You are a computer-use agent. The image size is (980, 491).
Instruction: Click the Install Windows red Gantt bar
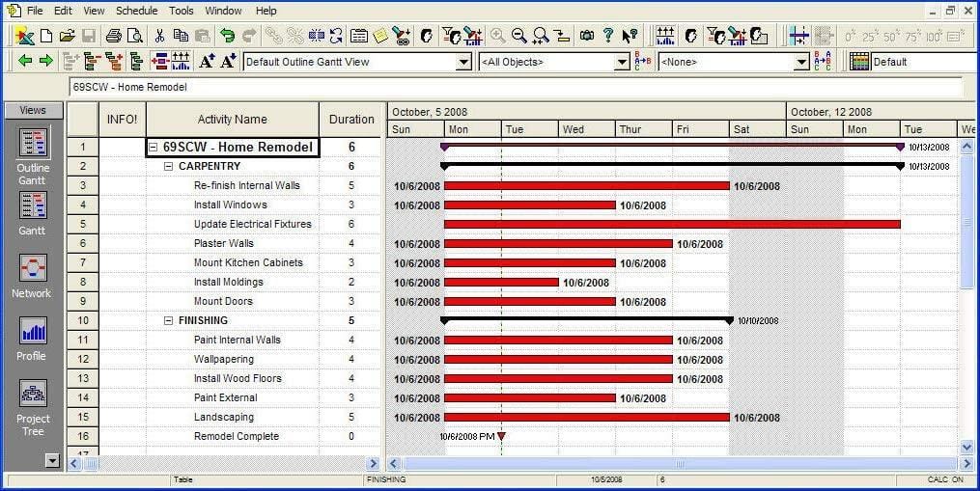click(x=529, y=205)
